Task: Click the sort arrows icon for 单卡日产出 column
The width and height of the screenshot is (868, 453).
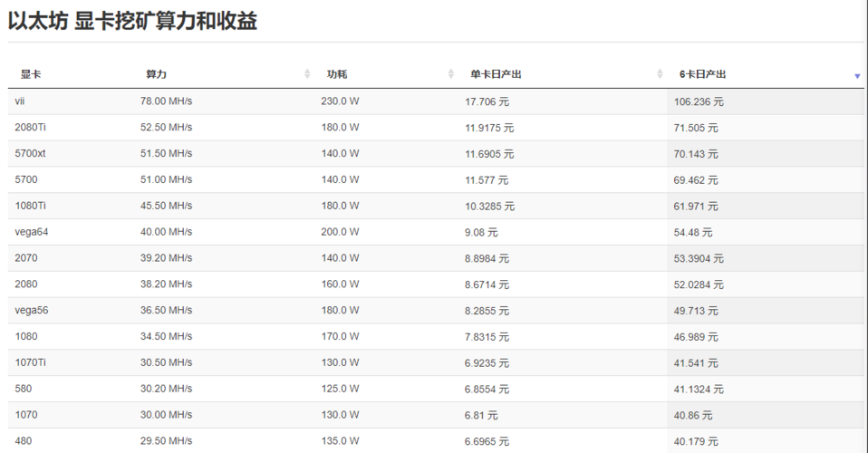Action: (x=660, y=74)
